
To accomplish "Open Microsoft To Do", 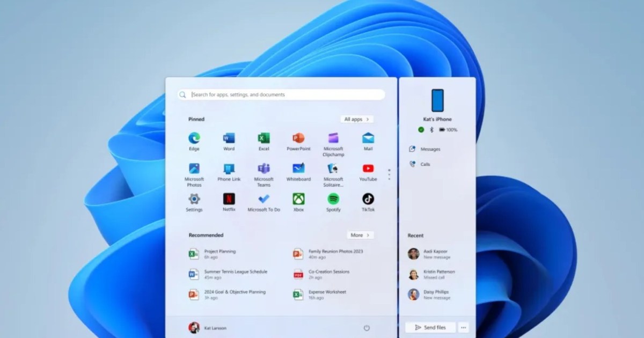I will click(x=264, y=202).
